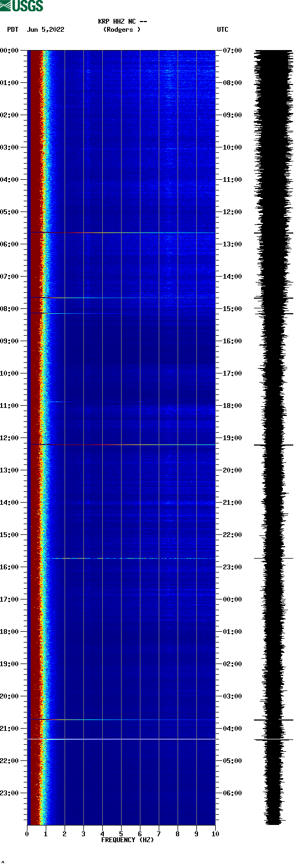297x868 pixels.
Task: Click the 07:00 UTC time label
Action: (x=232, y=51)
